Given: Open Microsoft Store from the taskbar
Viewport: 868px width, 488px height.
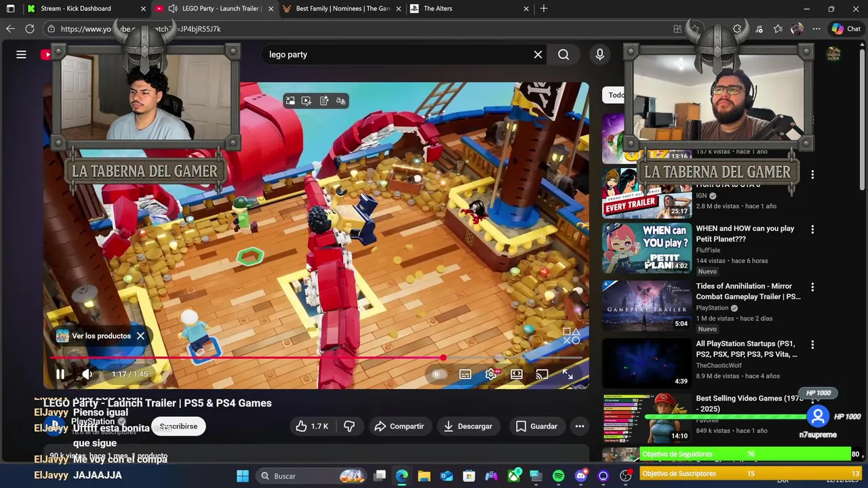Looking at the screenshot, I should [x=469, y=476].
